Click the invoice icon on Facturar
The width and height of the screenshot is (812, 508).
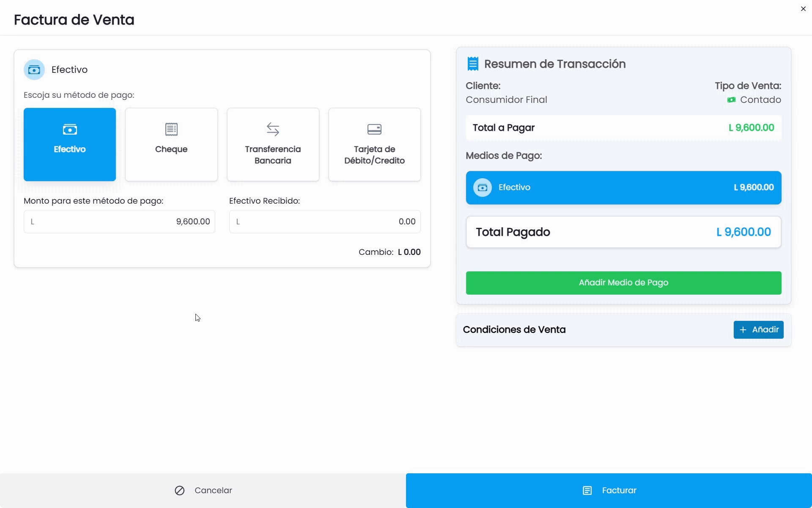click(587, 490)
